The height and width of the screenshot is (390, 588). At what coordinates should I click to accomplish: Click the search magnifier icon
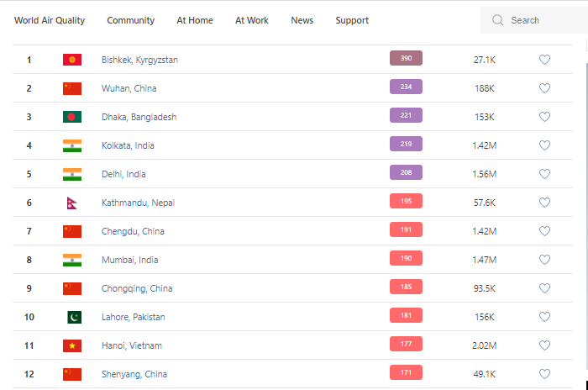[x=498, y=20]
